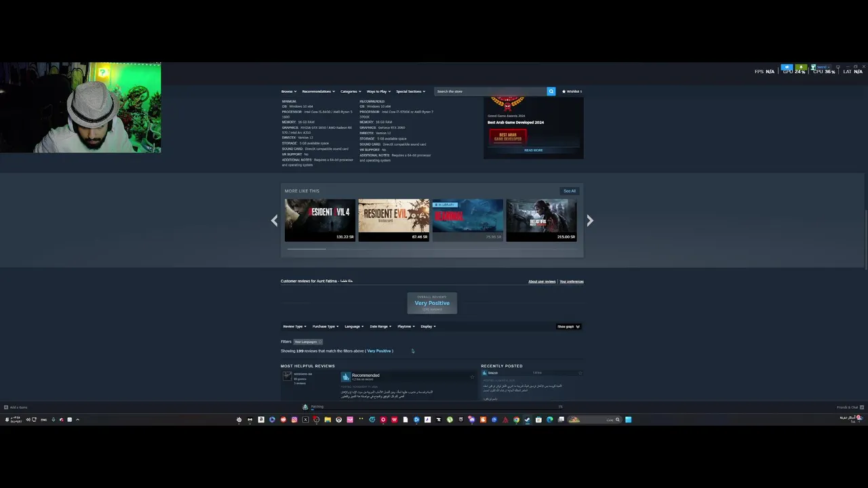Click the blue store search magnifier button
This screenshot has height=488, width=868.
[551, 91]
